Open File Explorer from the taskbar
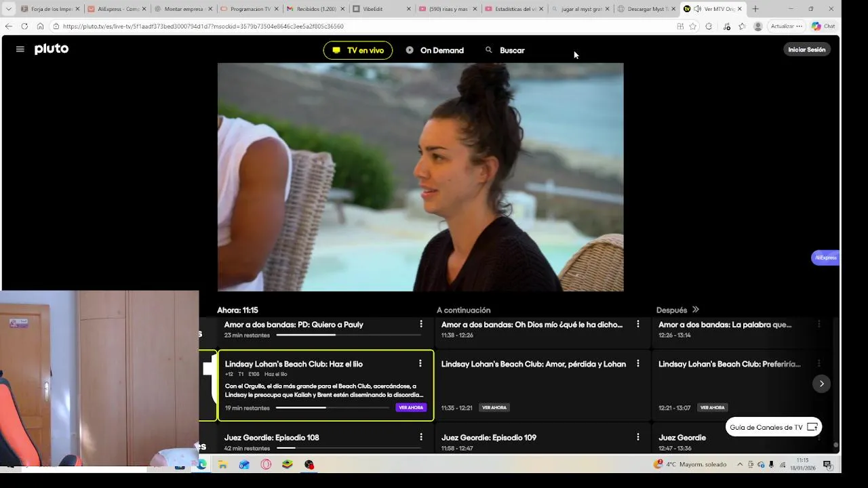868x488 pixels. pyautogui.click(x=222, y=465)
